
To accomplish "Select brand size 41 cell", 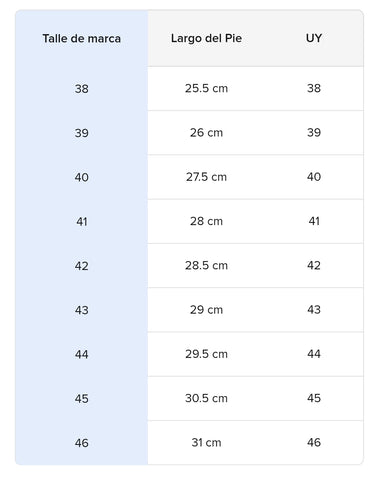I will (x=81, y=221).
